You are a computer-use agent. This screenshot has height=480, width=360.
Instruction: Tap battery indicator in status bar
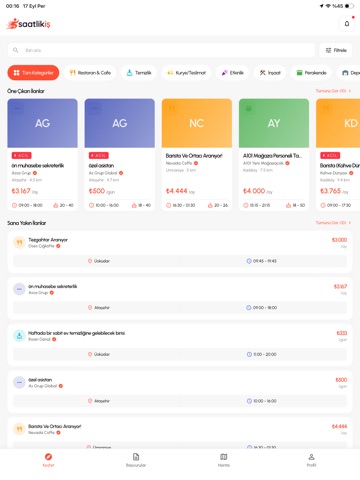(349, 6)
